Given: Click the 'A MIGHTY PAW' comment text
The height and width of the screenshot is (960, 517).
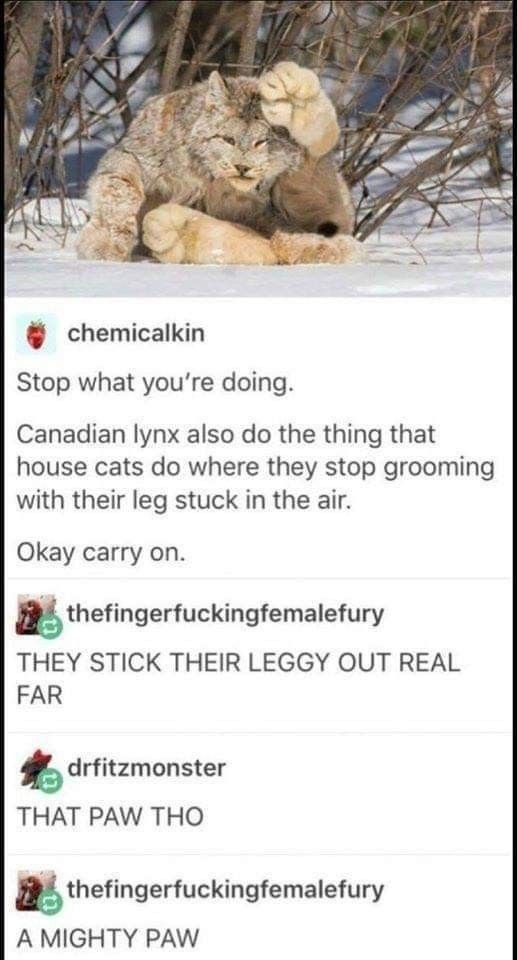Looking at the screenshot, I should click(108, 937).
